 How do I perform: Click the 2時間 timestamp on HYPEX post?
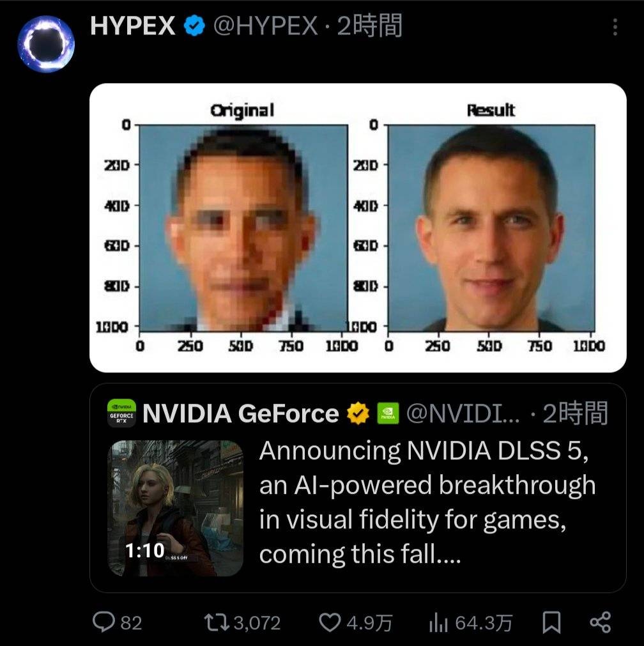(369, 26)
